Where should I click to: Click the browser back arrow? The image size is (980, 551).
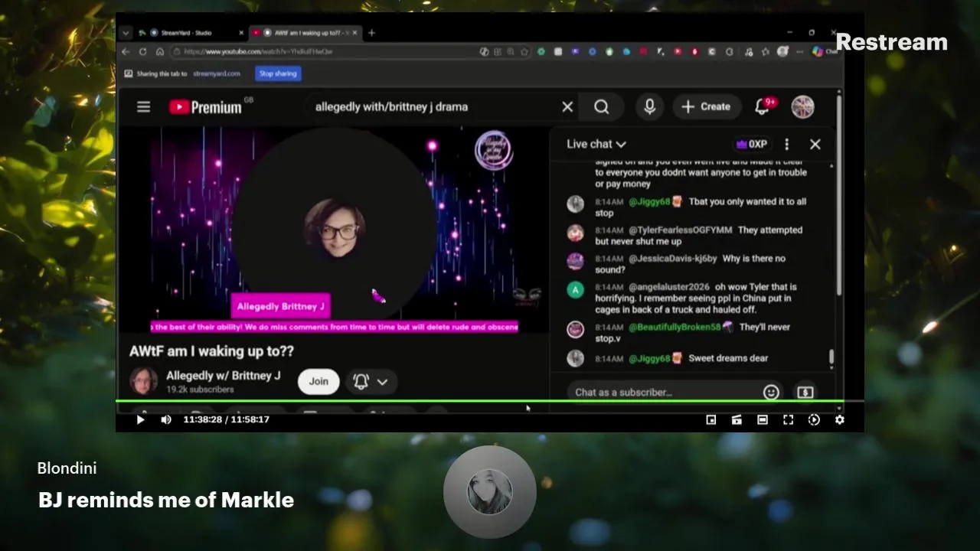pyautogui.click(x=126, y=51)
